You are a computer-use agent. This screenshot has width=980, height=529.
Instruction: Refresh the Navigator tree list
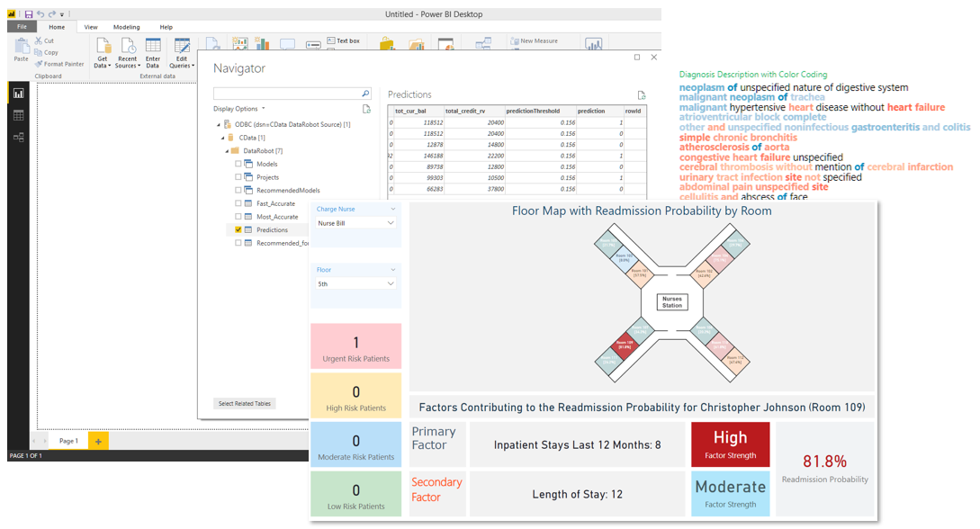367,109
